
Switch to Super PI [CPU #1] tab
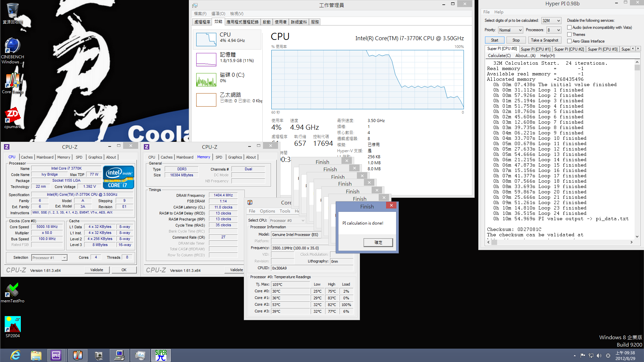pos(535,49)
